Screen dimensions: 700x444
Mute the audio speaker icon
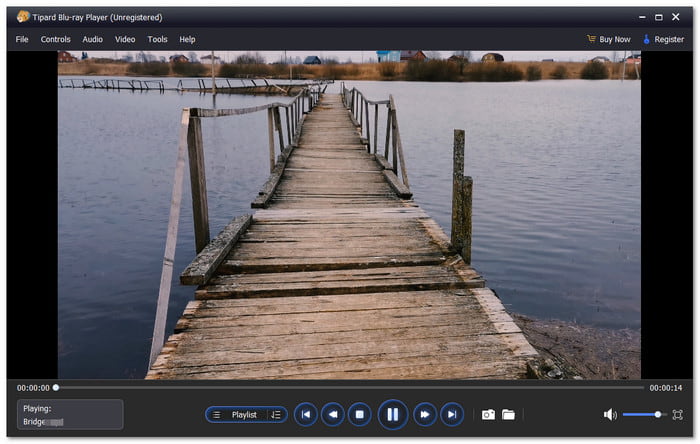pos(610,414)
